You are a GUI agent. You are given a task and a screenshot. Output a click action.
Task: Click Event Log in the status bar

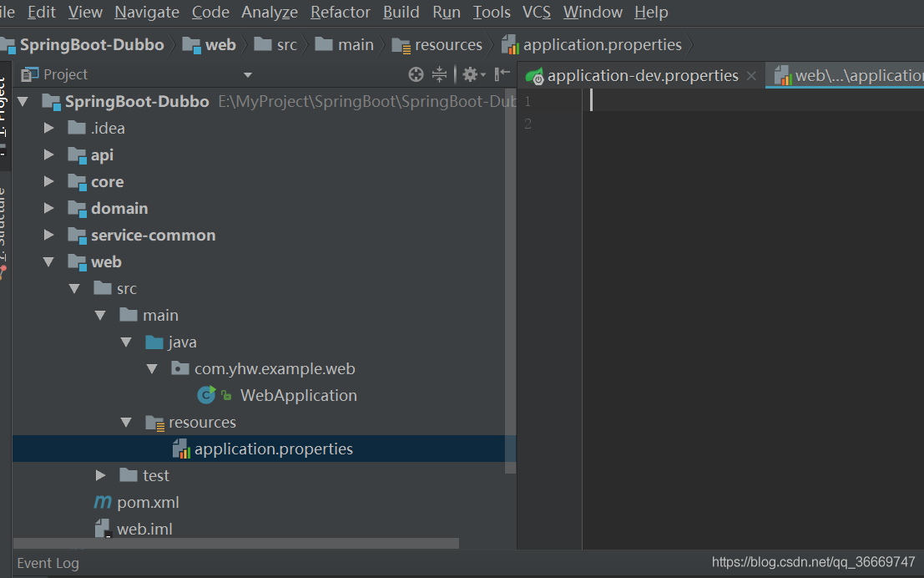48,563
